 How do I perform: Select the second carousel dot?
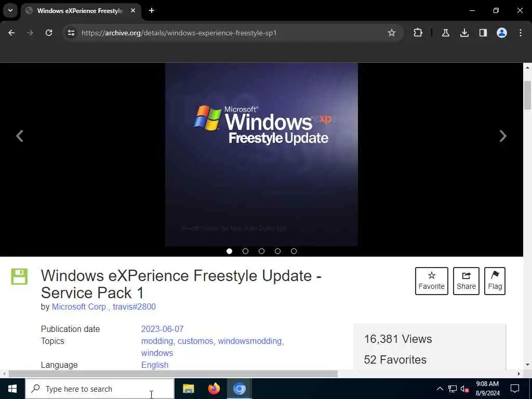click(x=245, y=251)
